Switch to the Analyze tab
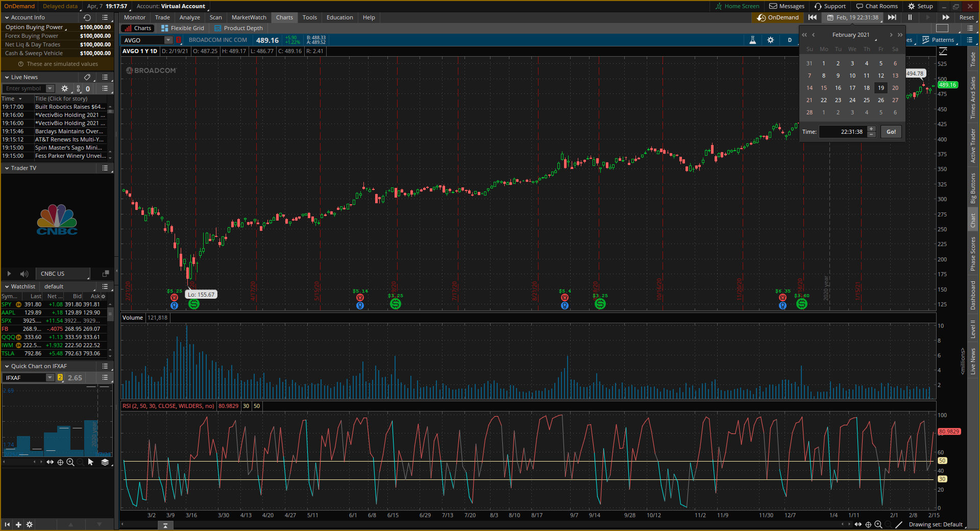 190,17
